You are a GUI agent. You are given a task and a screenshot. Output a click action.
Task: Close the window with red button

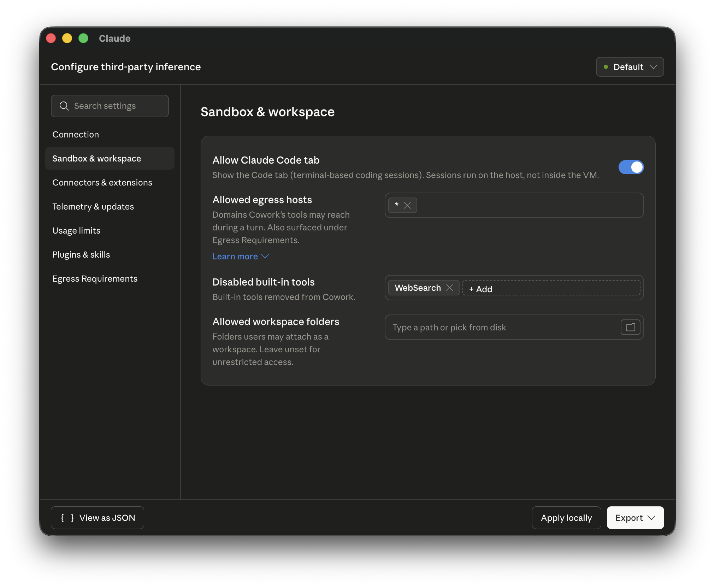51,38
